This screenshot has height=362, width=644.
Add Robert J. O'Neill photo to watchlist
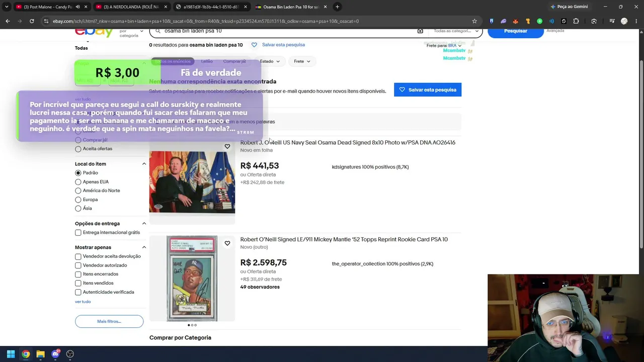click(227, 146)
